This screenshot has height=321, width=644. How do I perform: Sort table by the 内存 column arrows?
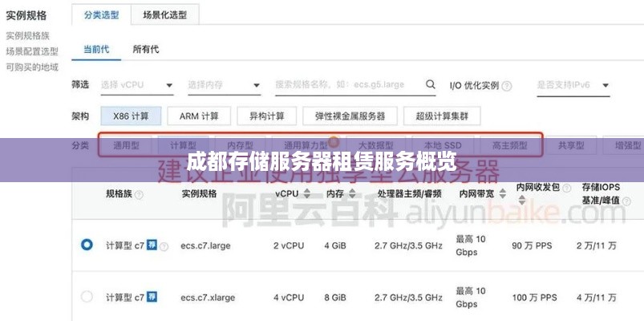(x=351, y=193)
